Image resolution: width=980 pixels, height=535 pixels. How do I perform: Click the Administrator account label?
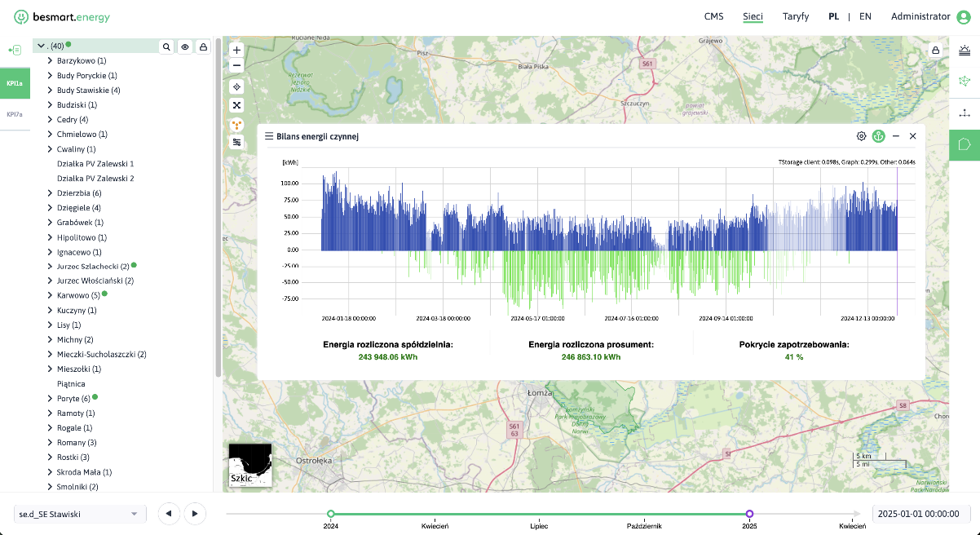pos(920,16)
